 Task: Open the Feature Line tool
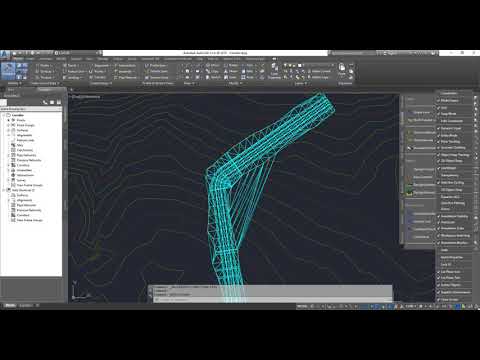pos(74,71)
